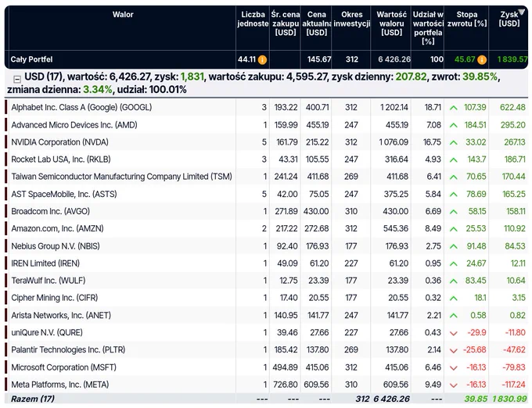Open Nebius Group N.V. (NBIS)
This screenshot has width=532, height=408.
[56, 246]
